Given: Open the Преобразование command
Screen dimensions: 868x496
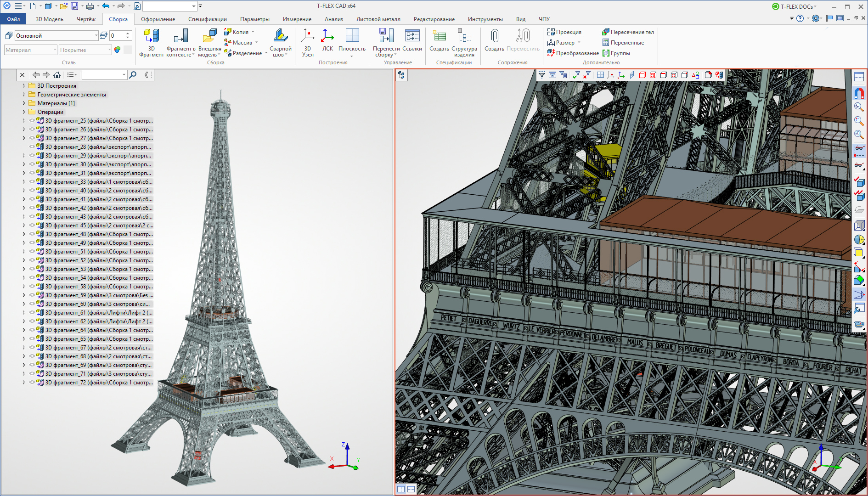Looking at the screenshot, I should point(573,53).
